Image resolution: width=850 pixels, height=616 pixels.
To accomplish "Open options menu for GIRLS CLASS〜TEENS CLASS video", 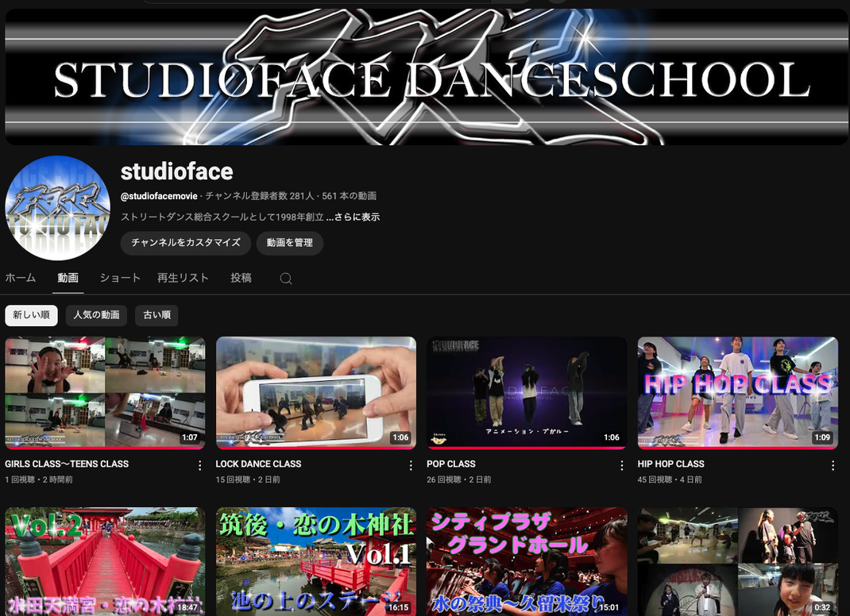I will [x=199, y=465].
